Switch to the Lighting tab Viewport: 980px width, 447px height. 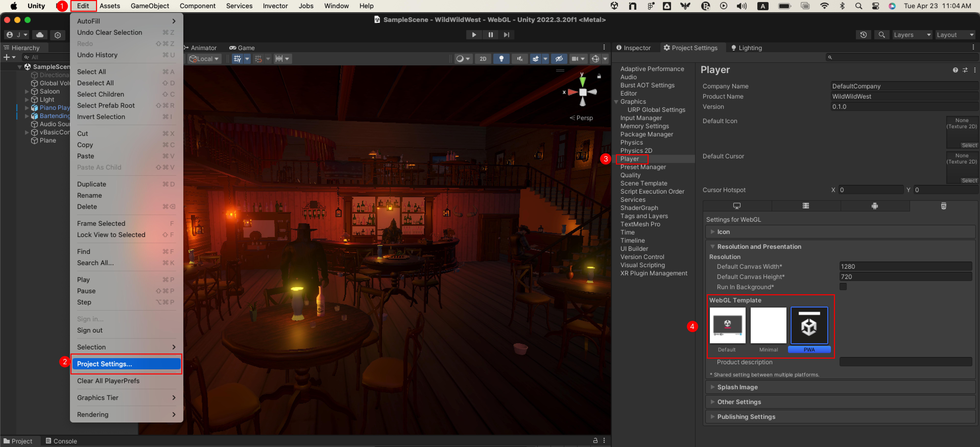pos(746,48)
